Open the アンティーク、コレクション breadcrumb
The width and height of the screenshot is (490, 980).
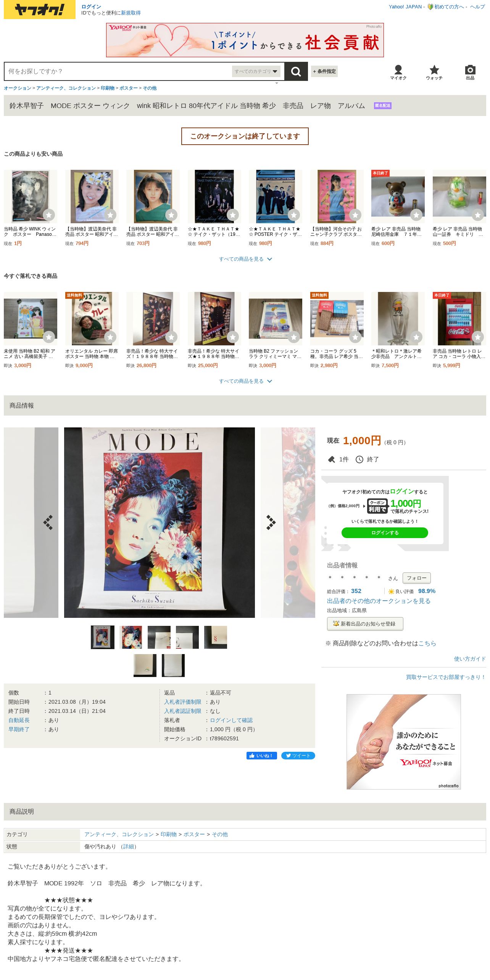tap(66, 88)
